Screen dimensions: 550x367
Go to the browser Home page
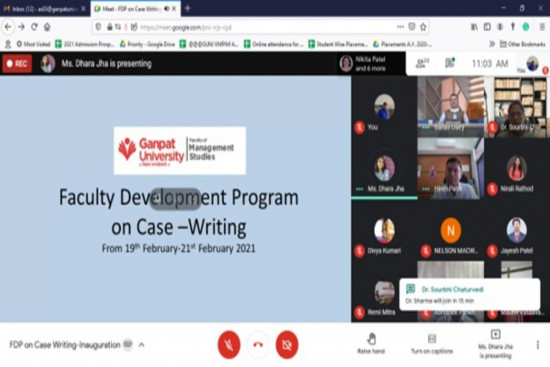47,27
